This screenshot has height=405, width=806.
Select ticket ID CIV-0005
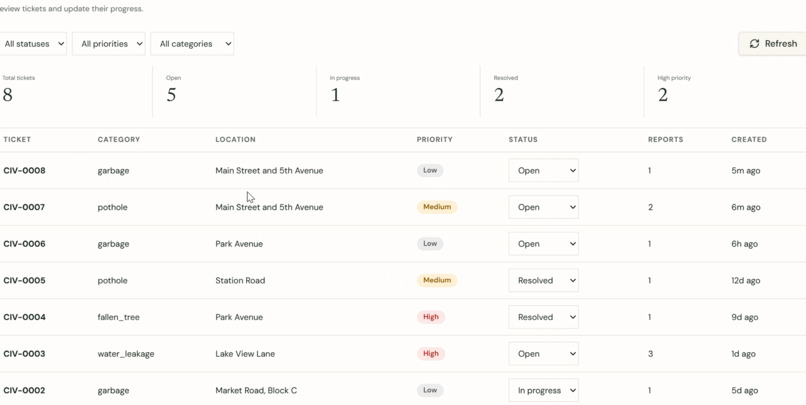(24, 281)
